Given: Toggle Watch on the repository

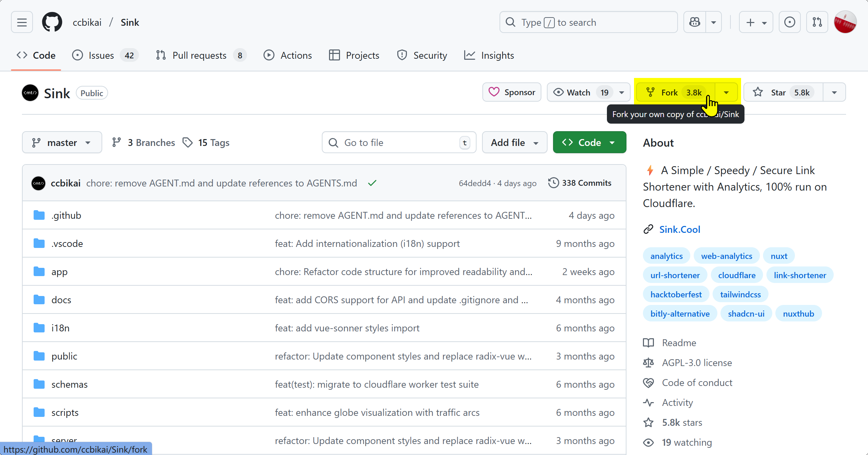Looking at the screenshot, I should [x=579, y=92].
